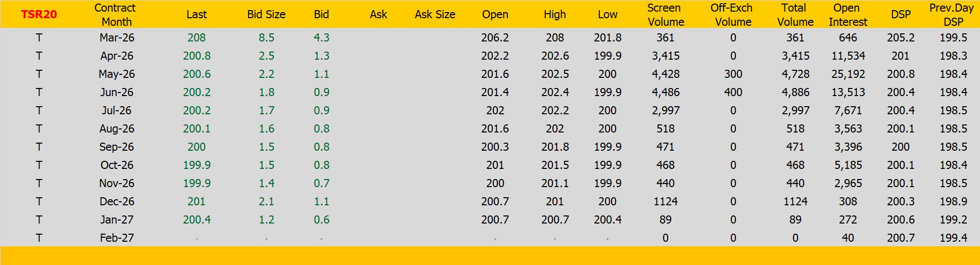Click the Ask Size column header
The image size is (980, 265).
[435, 15]
